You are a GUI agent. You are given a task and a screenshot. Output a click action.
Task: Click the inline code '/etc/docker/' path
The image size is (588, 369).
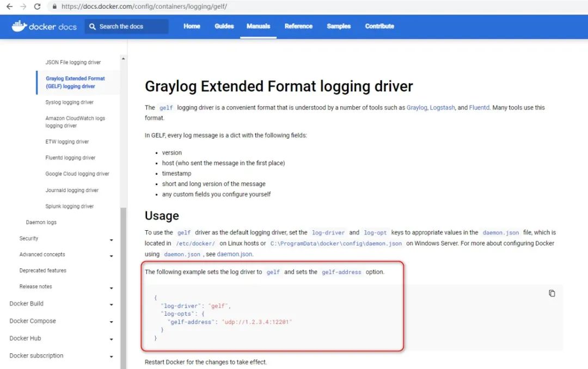pyautogui.click(x=195, y=244)
